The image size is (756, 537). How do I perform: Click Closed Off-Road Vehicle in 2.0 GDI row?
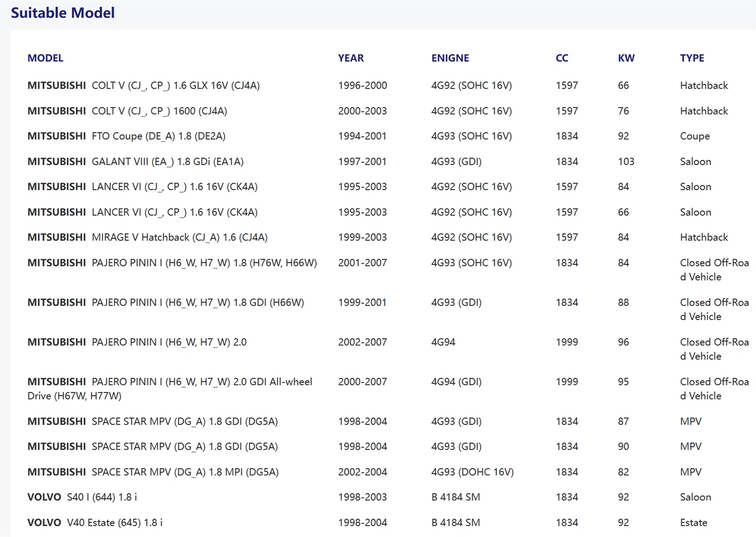click(714, 389)
